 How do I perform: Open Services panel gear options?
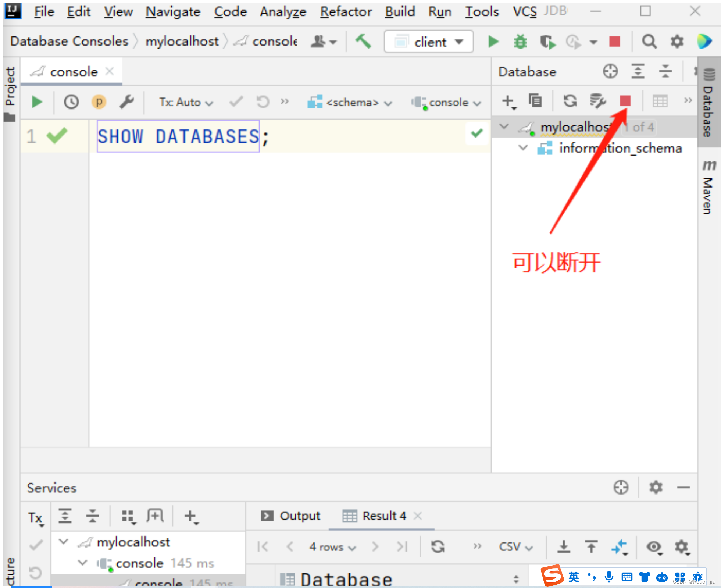[x=656, y=487]
